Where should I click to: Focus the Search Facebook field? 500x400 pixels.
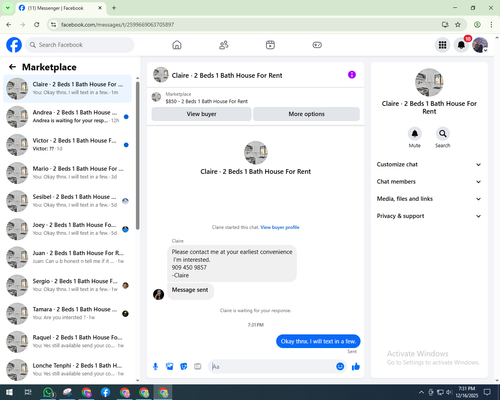coord(80,45)
